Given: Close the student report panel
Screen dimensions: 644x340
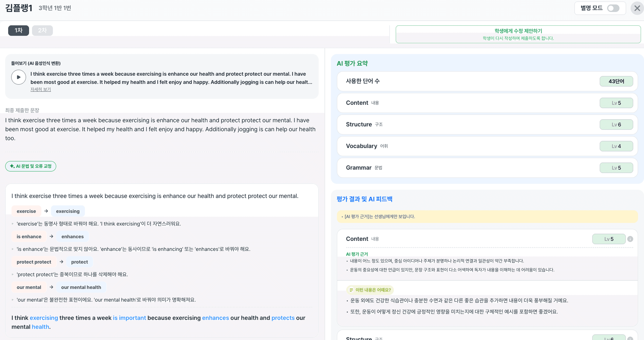Looking at the screenshot, I should coord(637,8).
